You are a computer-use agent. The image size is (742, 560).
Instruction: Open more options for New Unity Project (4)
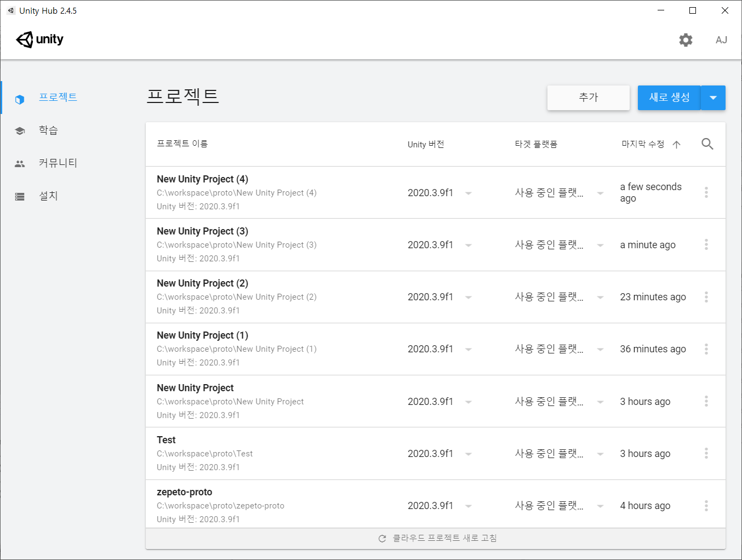706,192
